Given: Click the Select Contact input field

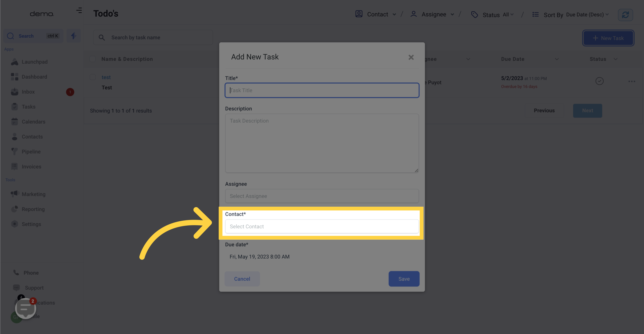Looking at the screenshot, I should (322, 226).
